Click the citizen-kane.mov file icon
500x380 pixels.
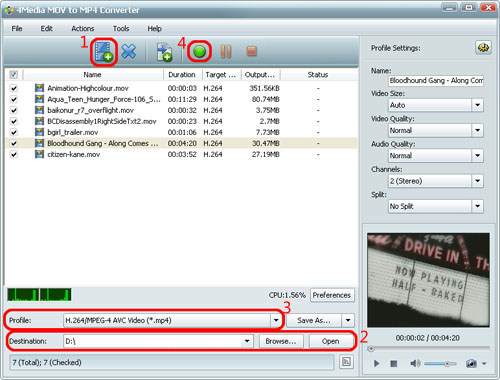click(x=39, y=154)
